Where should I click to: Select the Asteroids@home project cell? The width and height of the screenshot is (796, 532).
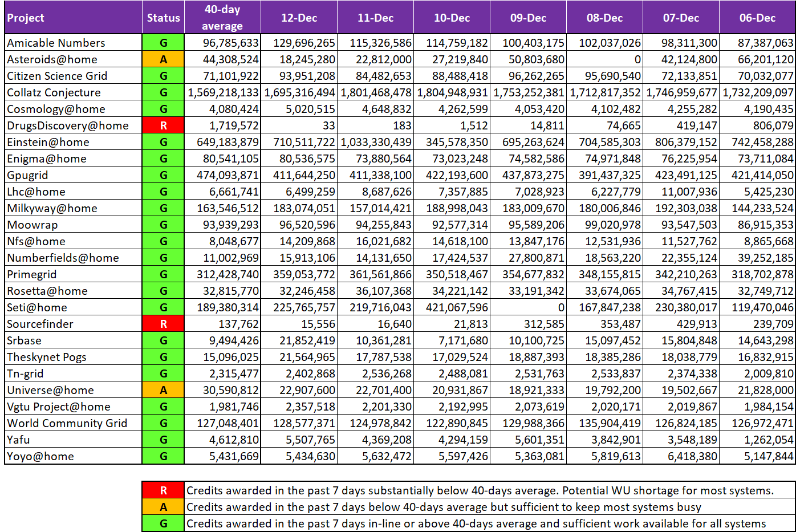74,59
